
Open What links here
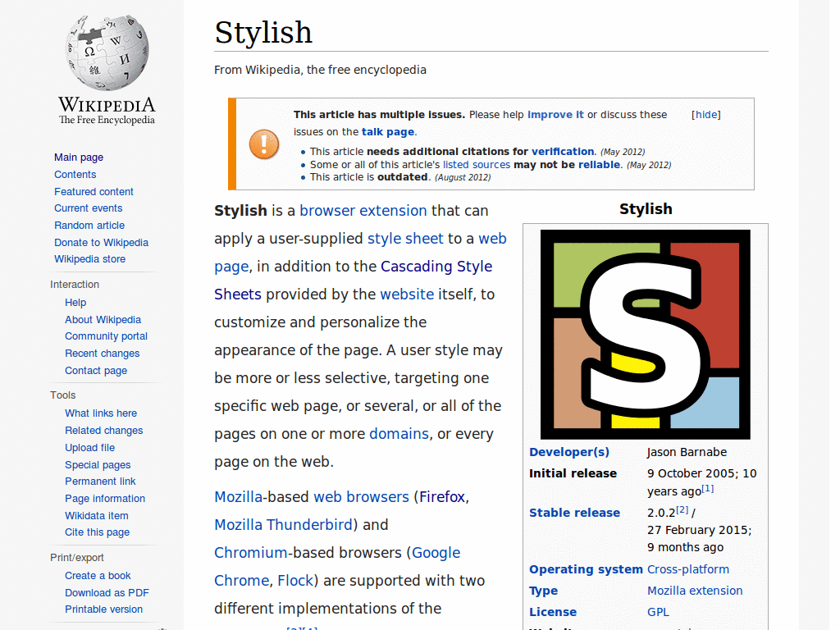tap(101, 413)
